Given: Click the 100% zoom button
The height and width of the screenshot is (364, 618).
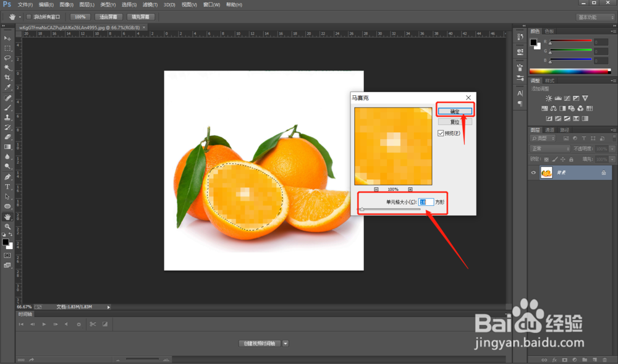Looking at the screenshot, I should pyautogui.click(x=80, y=17).
